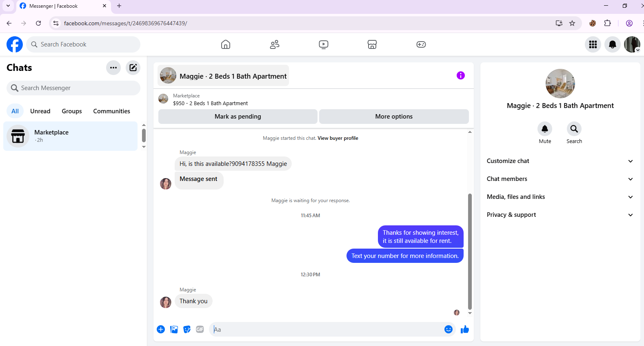Click the Search Messenger field
Screen dimensions: 644x346
coord(73,88)
